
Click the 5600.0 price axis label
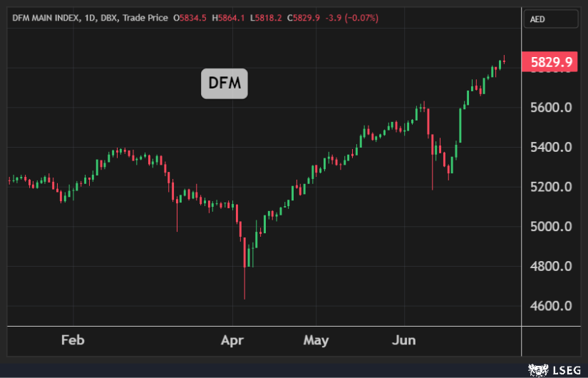pyautogui.click(x=552, y=108)
